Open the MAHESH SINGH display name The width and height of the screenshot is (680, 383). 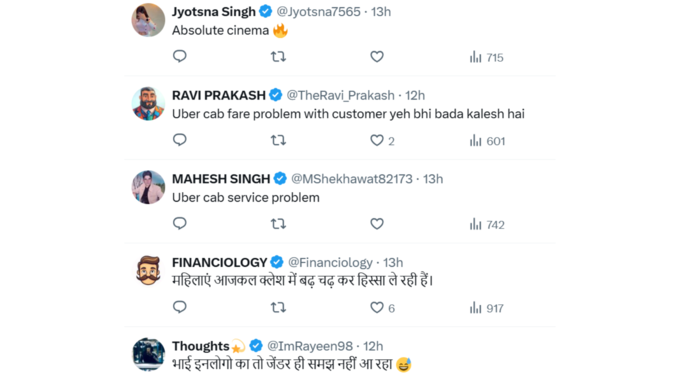click(221, 179)
